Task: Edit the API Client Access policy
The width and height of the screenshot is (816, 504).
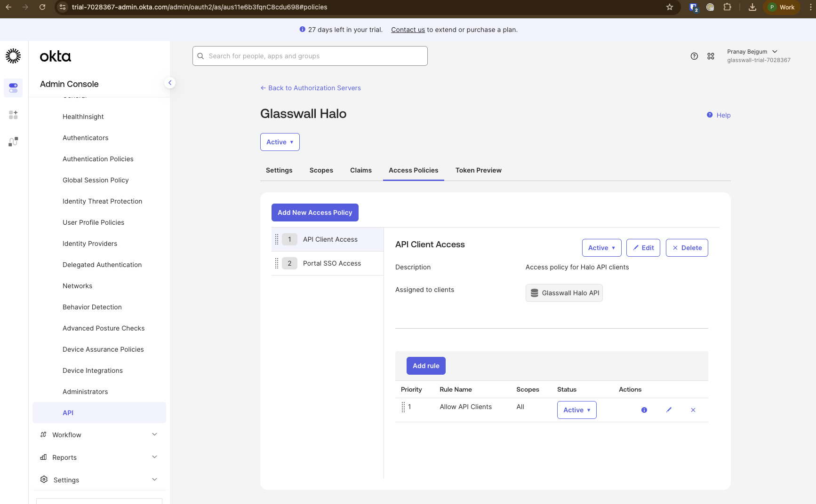Action: (x=643, y=248)
